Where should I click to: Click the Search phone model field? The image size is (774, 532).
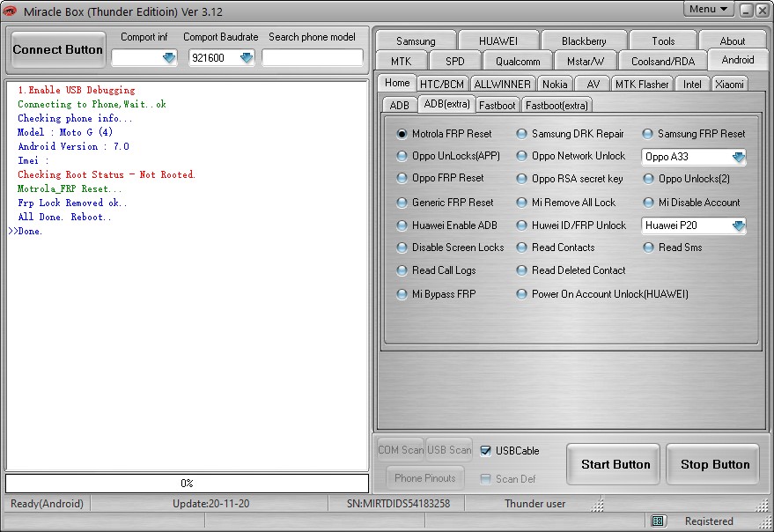coord(312,58)
